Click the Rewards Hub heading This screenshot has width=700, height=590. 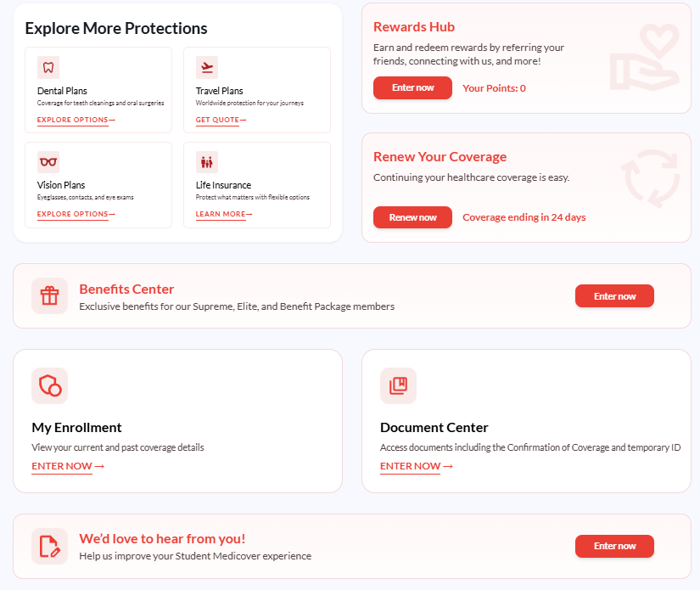point(414,27)
